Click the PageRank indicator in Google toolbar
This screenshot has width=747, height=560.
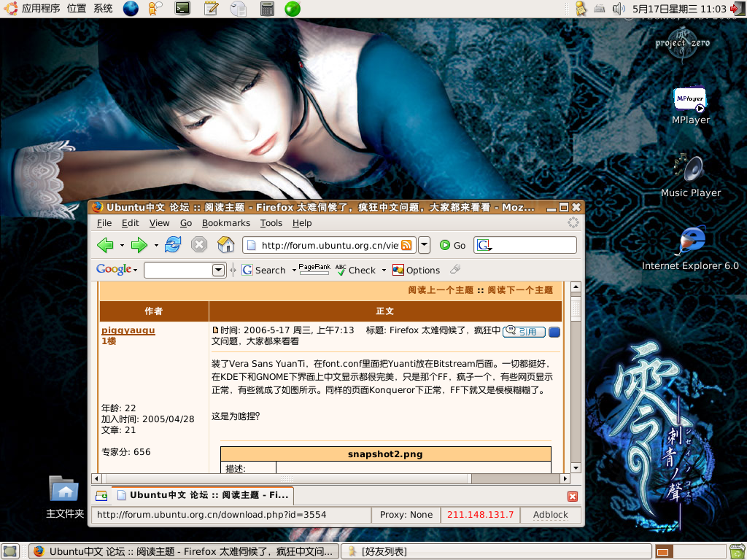coord(314,269)
